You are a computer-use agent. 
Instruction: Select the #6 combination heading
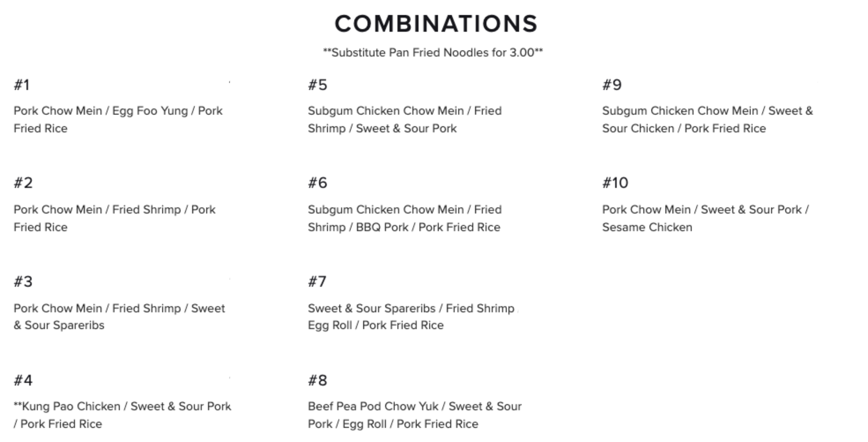coord(317,183)
